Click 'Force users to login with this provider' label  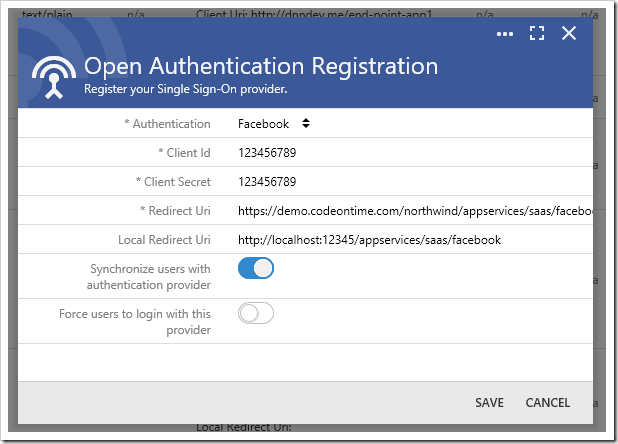click(135, 321)
